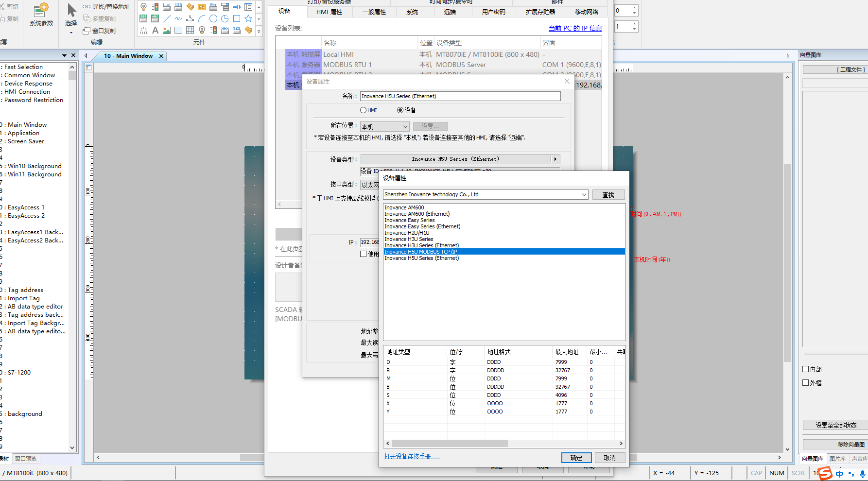Select the Numeric 999 display icon
The image size is (868, 481).
pos(143,18)
